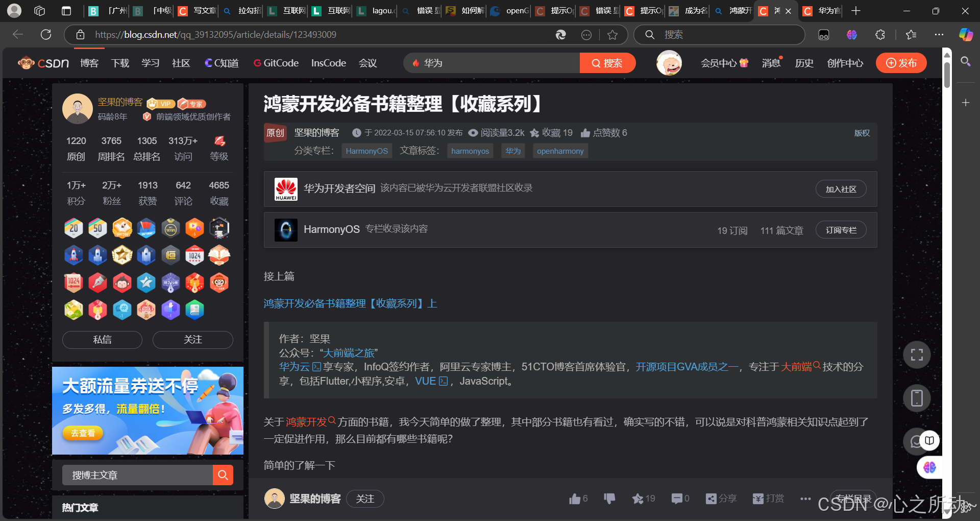Click the 版权 link
980x521 pixels.
click(x=862, y=133)
